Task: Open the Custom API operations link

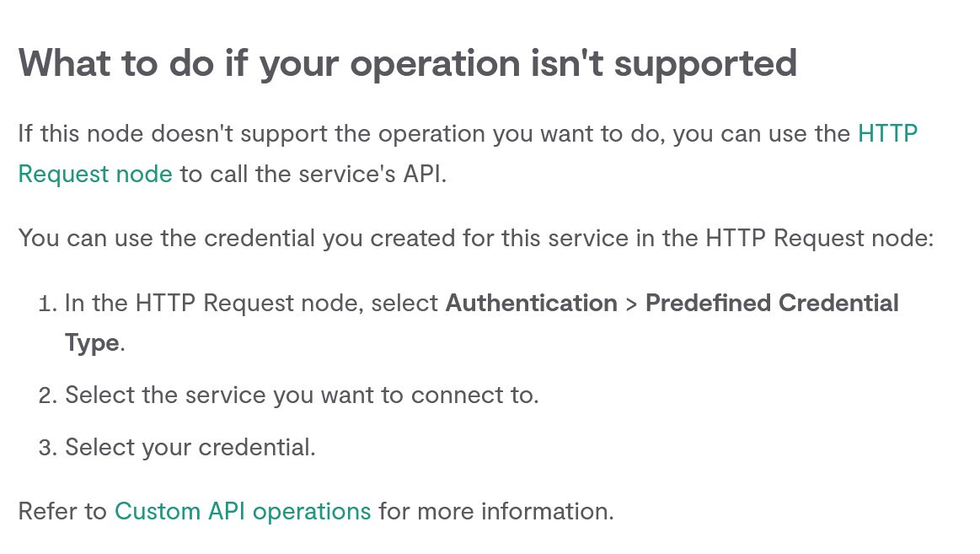Action: coord(243,512)
